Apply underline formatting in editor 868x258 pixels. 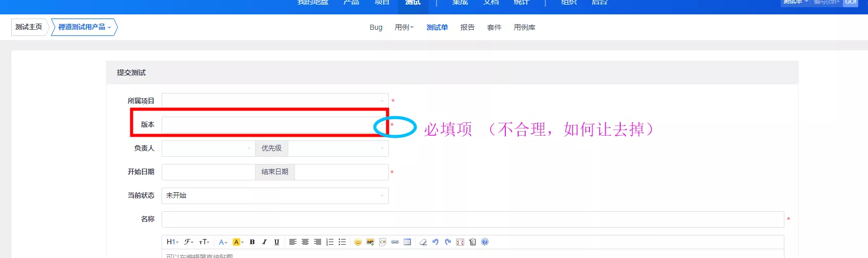(277, 242)
